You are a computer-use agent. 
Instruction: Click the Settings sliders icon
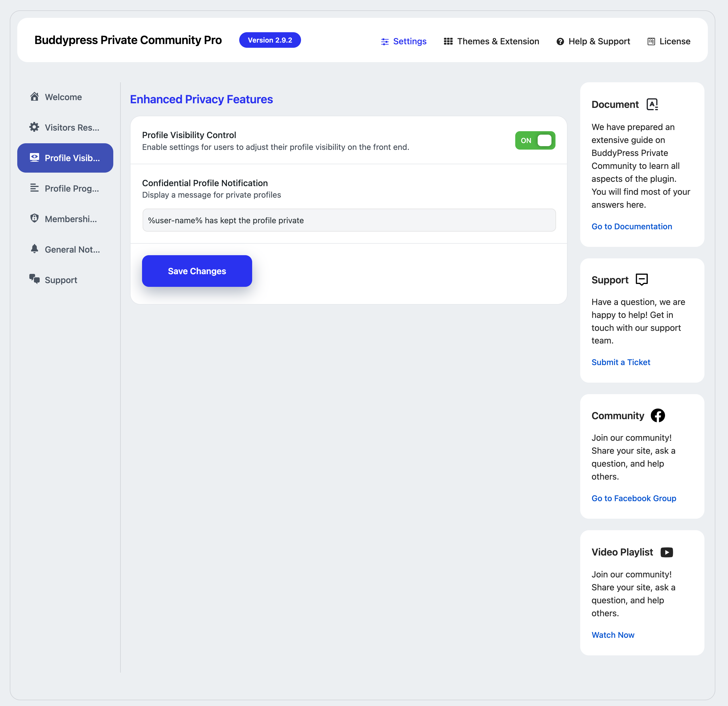(x=385, y=42)
